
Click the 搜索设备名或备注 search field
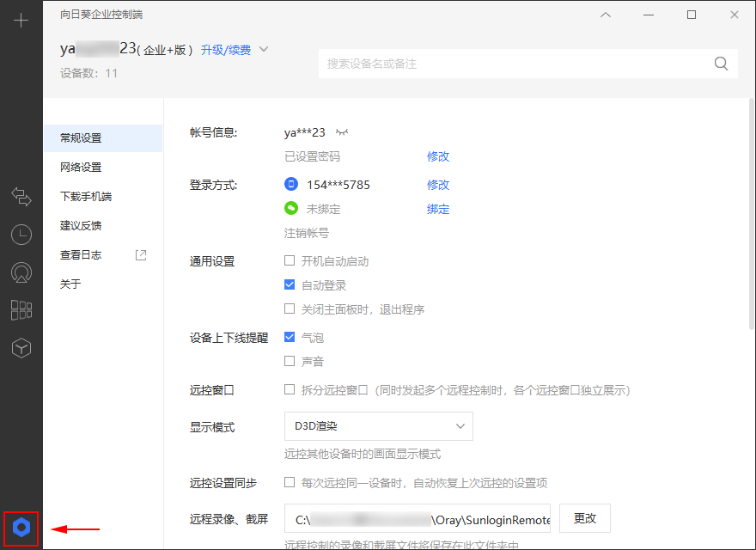pyautogui.click(x=528, y=64)
